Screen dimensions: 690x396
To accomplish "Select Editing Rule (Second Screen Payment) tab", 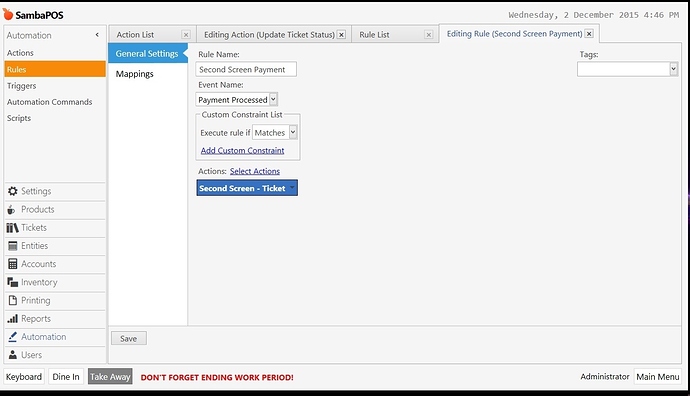I will (514, 33).
